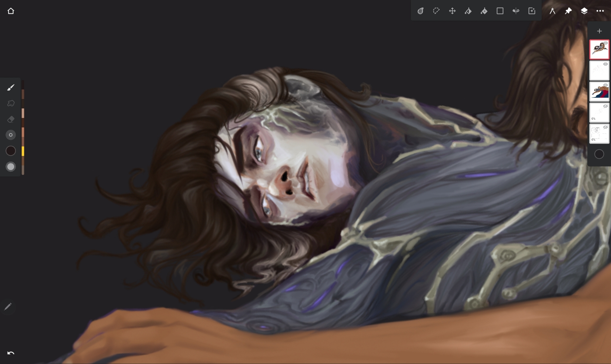Activate the lasso selection tool
611x364 pixels.
(436, 11)
